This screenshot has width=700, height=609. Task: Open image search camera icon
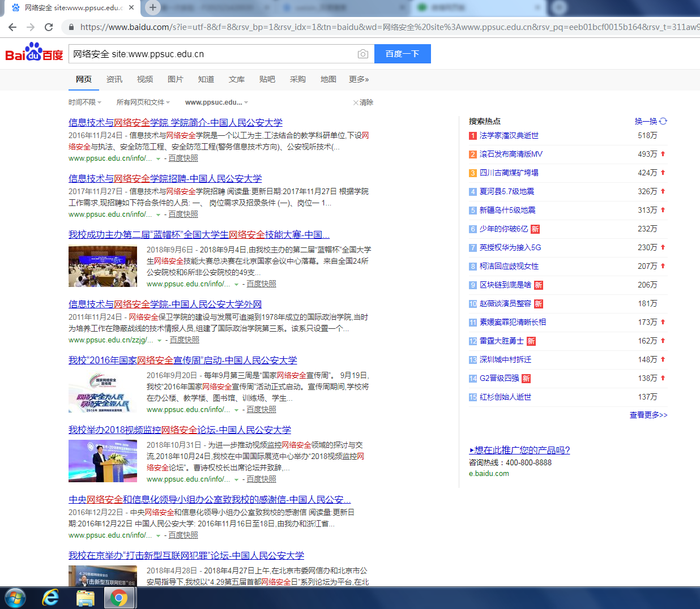point(363,54)
